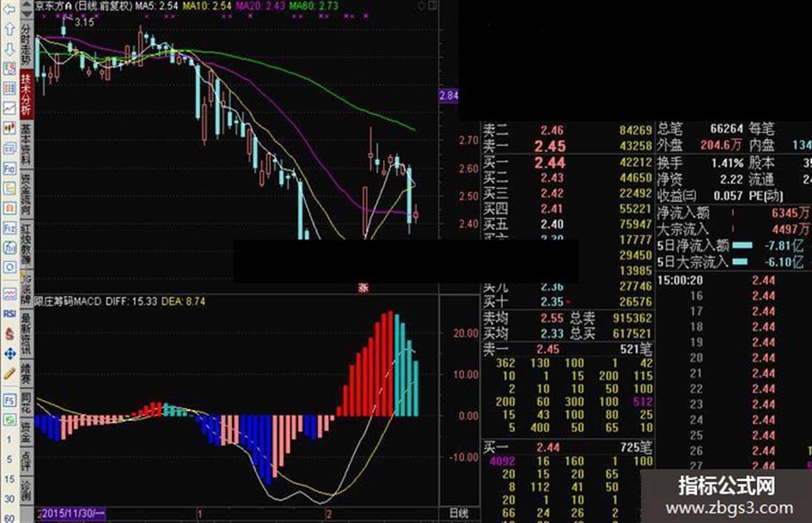The width and height of the screenshot is (812, 523).
Task: Click the MA10: 2.54 label
Action: coord(207,6)
